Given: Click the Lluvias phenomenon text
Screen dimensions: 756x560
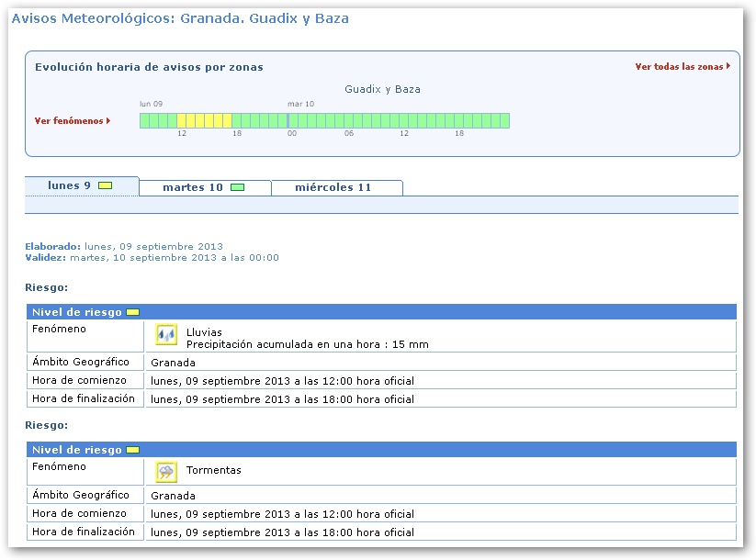Looking at the screenshot, I should pyautogui.click(x=204, y=332).
